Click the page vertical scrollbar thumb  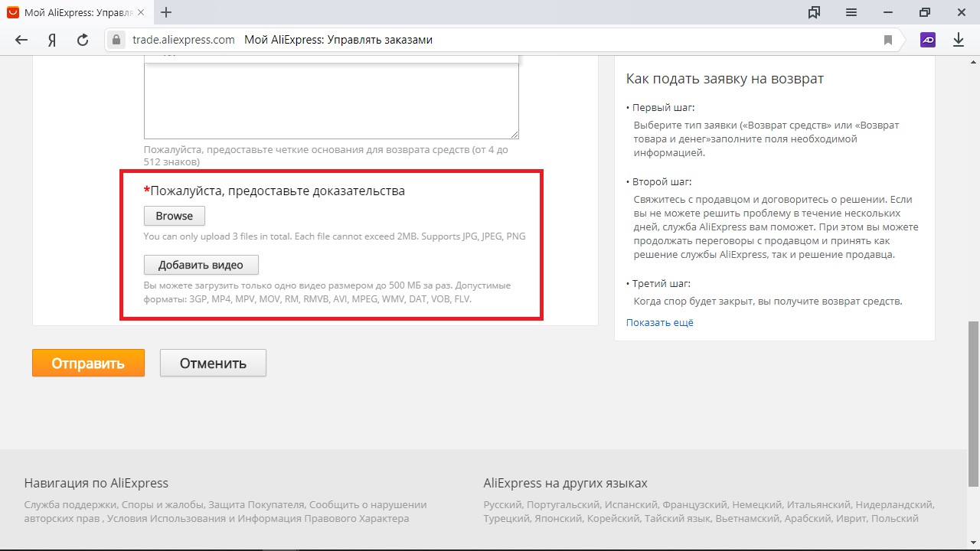point(973,403)
